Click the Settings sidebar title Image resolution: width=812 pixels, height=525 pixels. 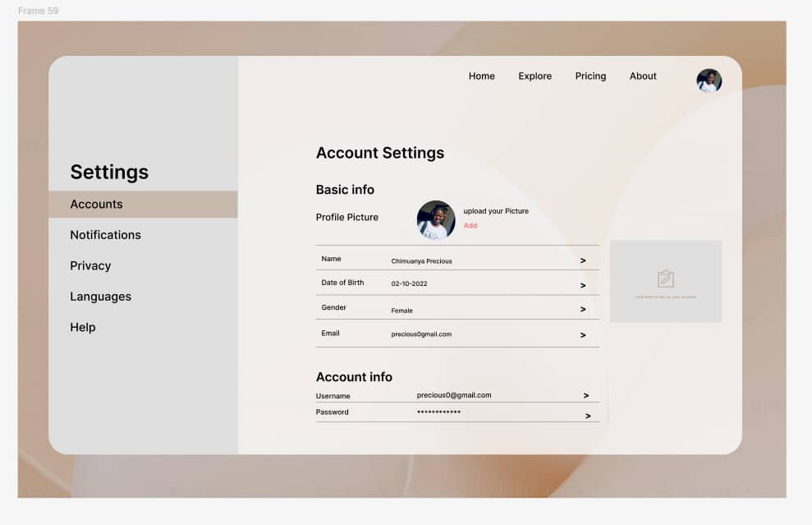coord(109,172)
